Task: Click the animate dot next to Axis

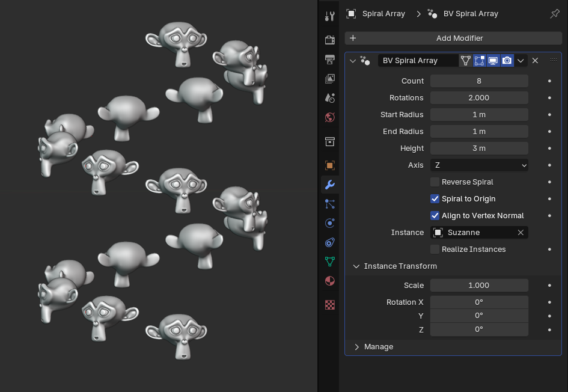Action: tap(549, 165)
